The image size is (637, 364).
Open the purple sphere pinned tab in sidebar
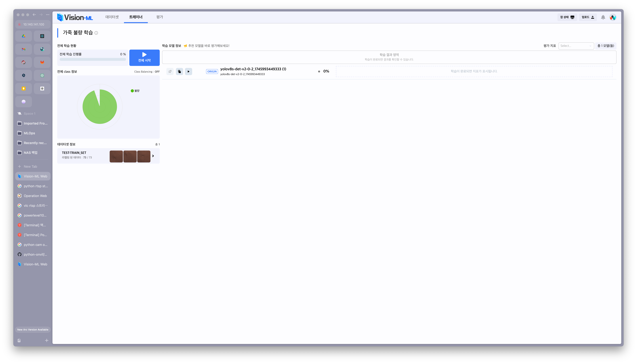click(x=23, y=102)
